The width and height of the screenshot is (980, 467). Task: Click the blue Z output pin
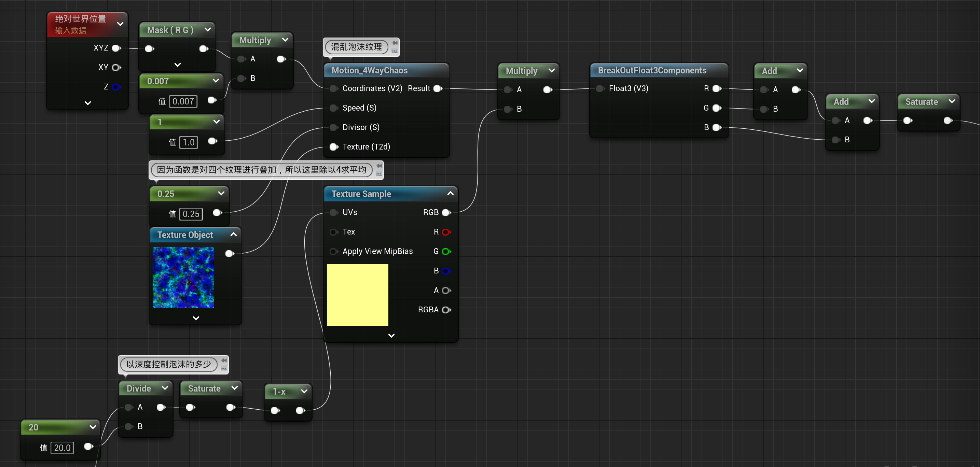[116, 87]
